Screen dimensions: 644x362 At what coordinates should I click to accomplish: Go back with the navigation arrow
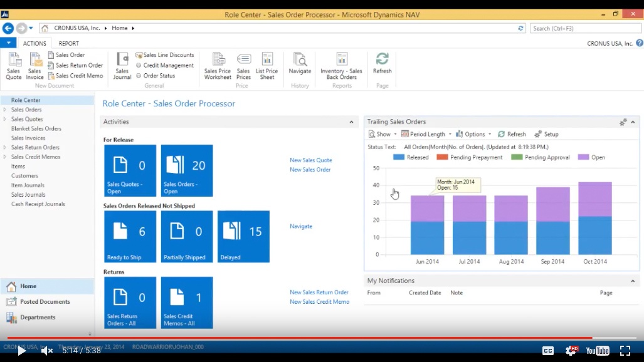(8, 28)
